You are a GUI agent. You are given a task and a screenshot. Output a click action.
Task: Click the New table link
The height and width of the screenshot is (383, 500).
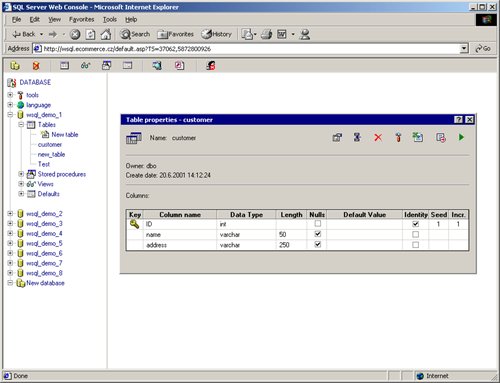(x=65, y=135)
